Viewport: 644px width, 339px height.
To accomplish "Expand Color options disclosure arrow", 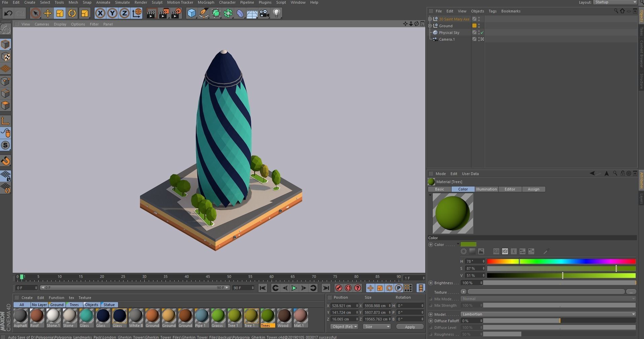I will (x=458, y=244).
